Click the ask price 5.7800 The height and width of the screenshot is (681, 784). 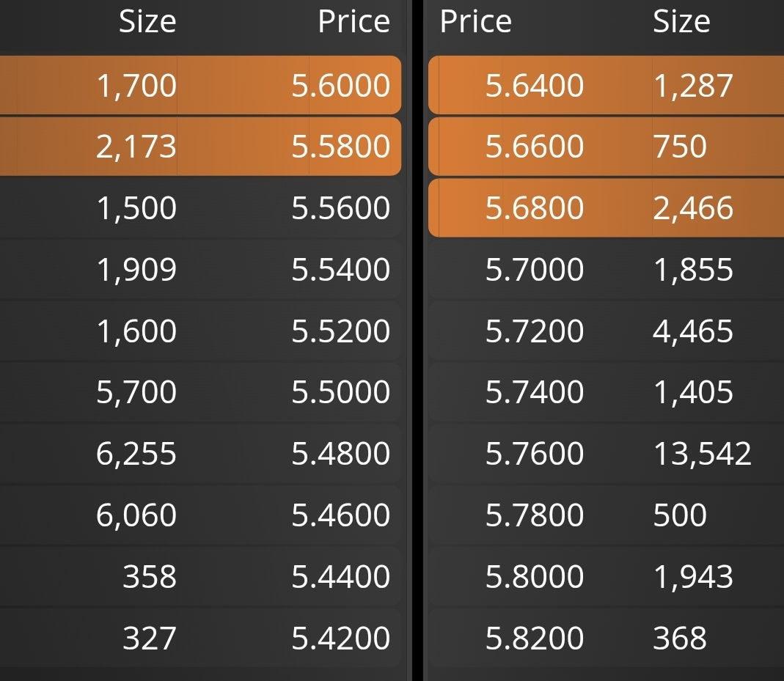535,515
